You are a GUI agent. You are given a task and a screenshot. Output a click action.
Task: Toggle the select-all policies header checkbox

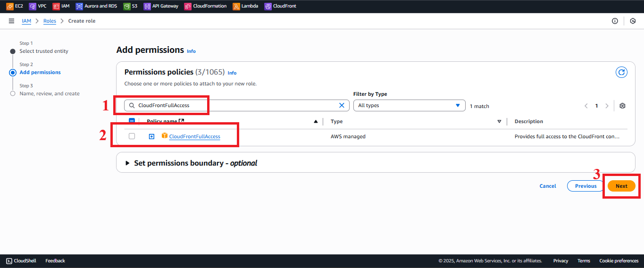click(132, 121)
